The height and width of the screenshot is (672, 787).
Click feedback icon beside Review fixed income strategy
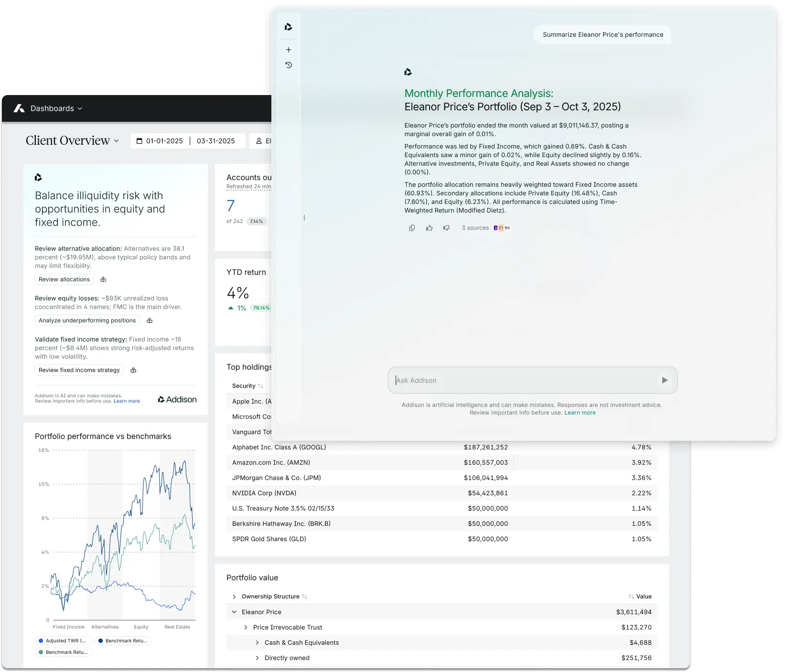[133, 370]
